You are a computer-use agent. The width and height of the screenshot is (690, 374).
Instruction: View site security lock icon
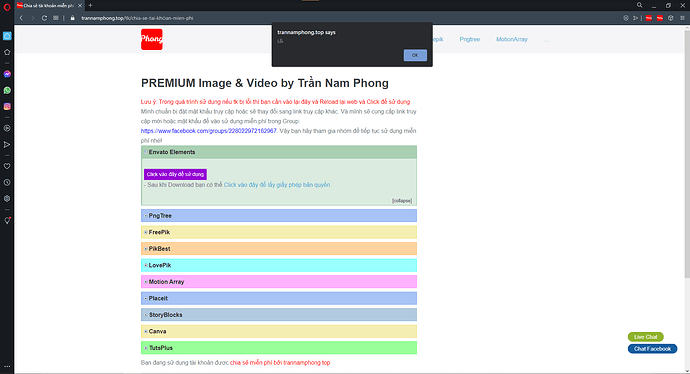coord(73,18)
